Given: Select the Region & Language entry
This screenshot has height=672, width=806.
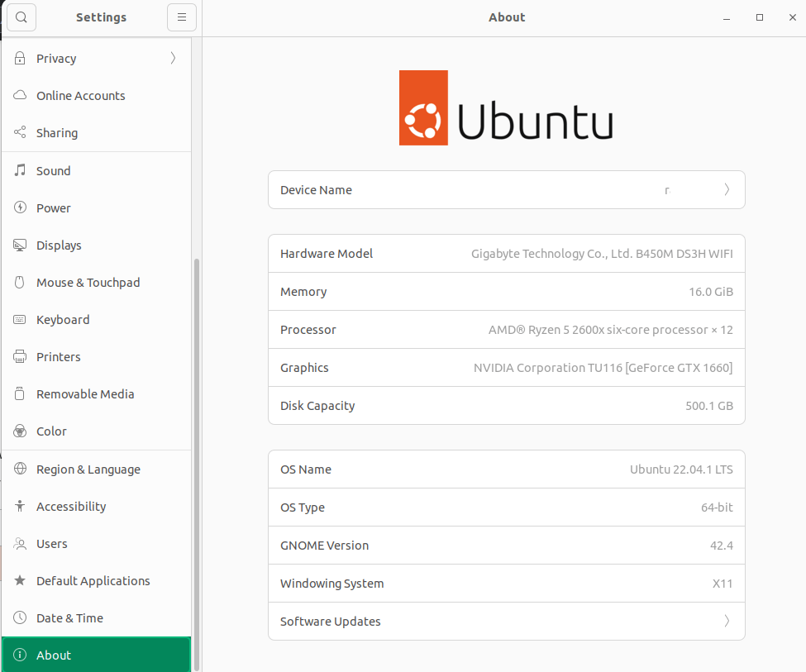Looking at the screenshot, I should [x=88, y=469].
